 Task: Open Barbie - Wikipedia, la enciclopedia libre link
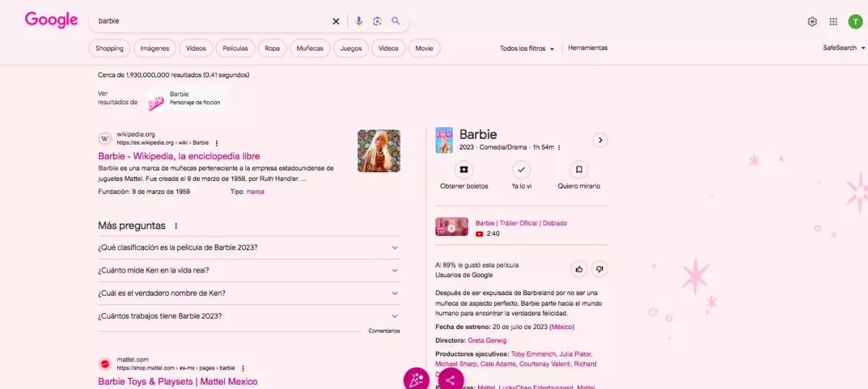point(179,156)
